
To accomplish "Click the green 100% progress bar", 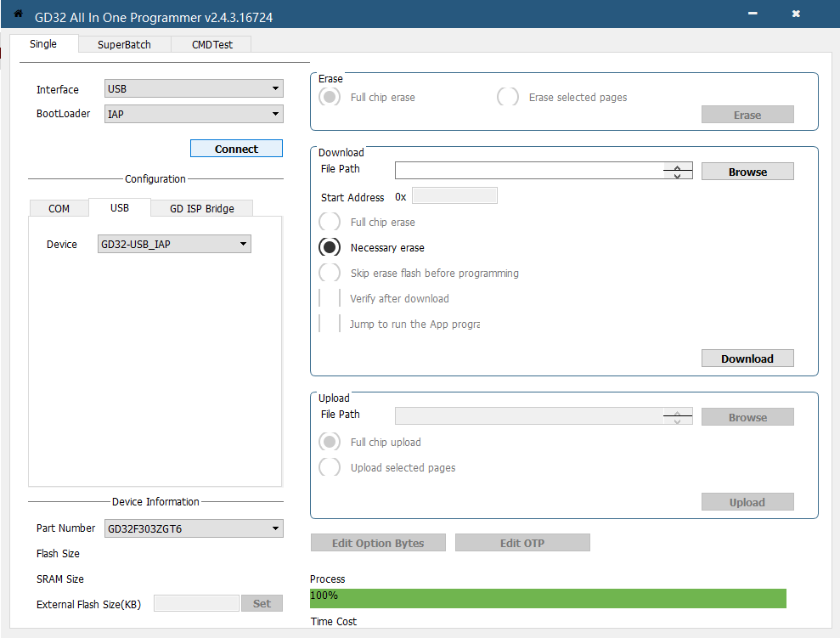I will 548,598.
